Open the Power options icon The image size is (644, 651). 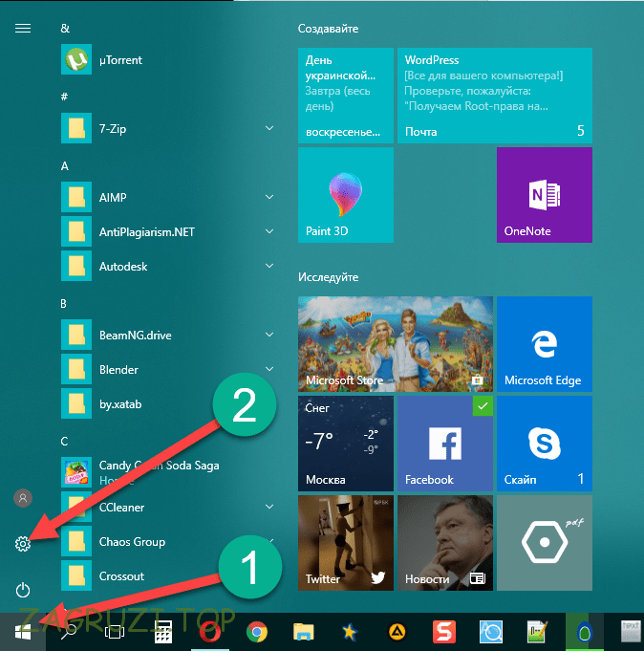(23, 590)
